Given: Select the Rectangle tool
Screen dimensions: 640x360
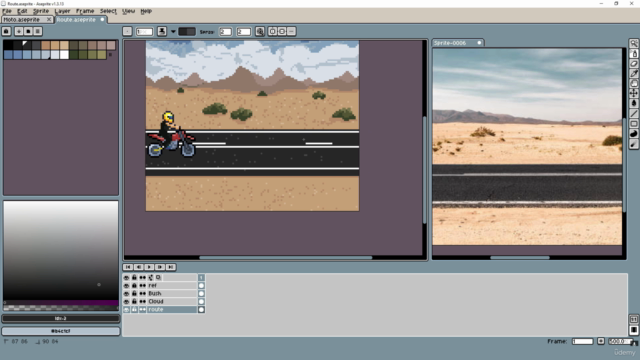Looking at the screenshot, I should pos(633,124).
